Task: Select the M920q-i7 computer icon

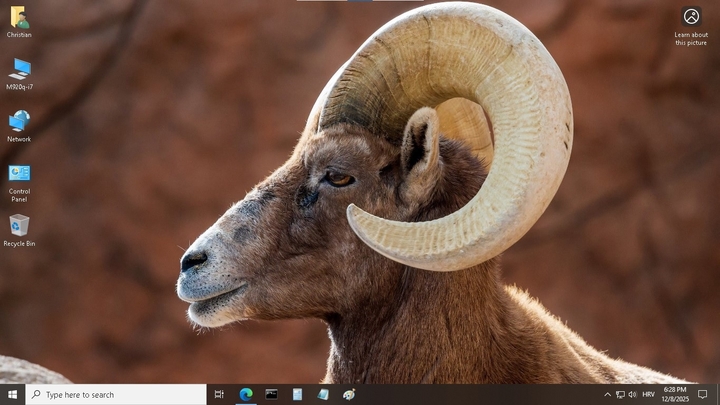Action: pyautogui.click(x=19, y=70)
